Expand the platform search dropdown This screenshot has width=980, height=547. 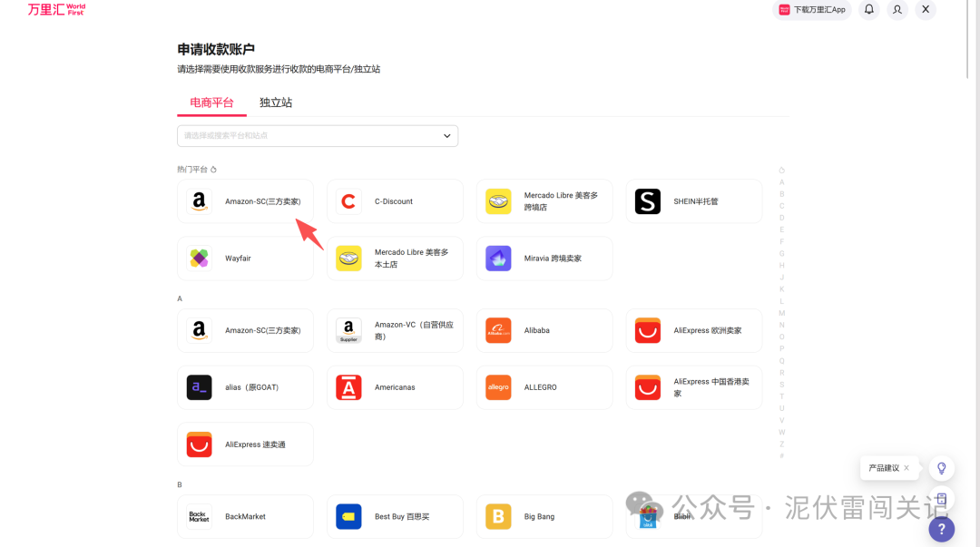[x=446, y=135]
